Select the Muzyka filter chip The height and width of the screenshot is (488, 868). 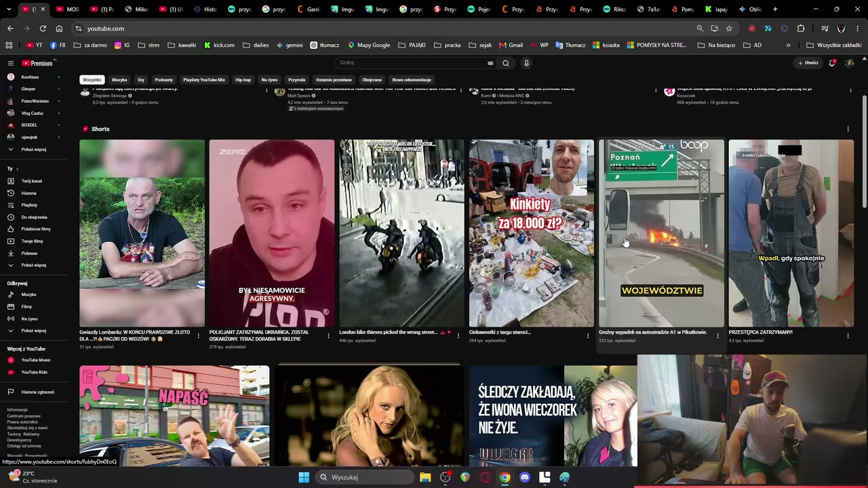[x=119, y=80]
